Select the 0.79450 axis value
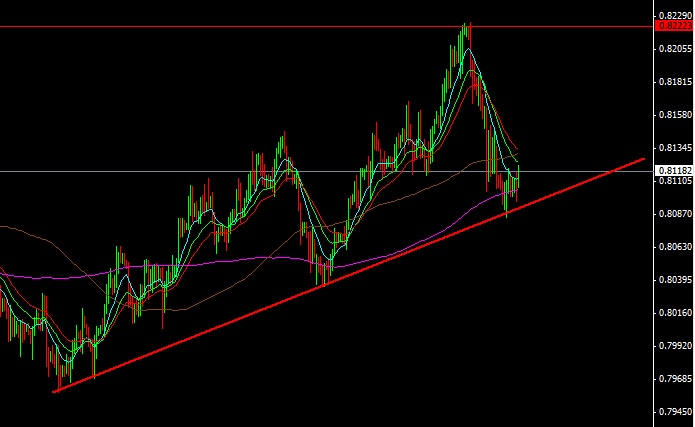This screenshot has width=695, height=427. coord(675,411)
